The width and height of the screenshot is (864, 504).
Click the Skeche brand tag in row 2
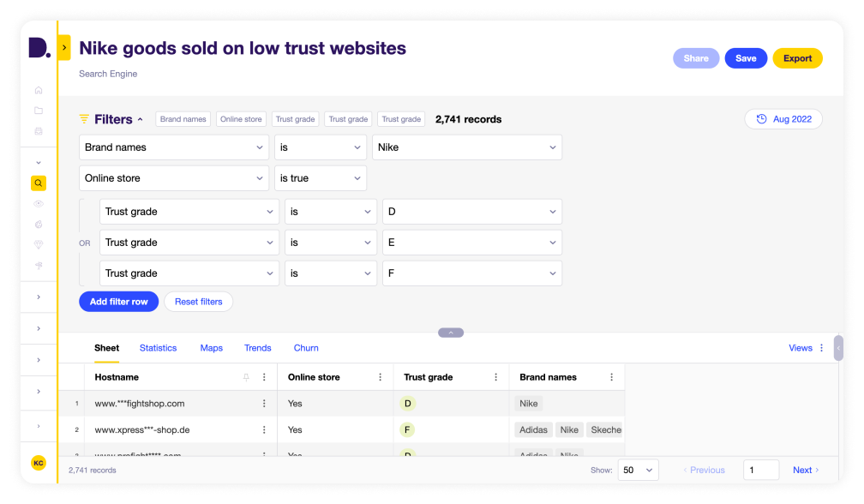pos(605,429)
